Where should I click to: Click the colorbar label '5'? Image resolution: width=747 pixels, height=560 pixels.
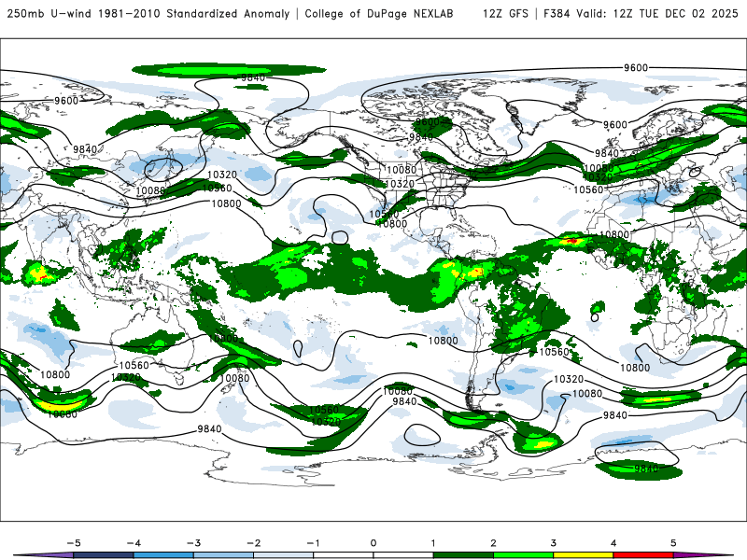(x=673, y=543)
